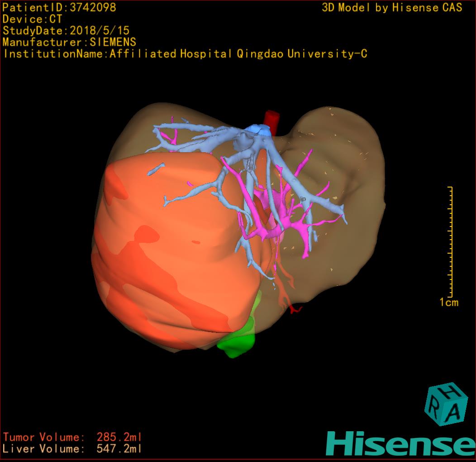Click the Liver Volume 547.2ml readout

point(72,449)
